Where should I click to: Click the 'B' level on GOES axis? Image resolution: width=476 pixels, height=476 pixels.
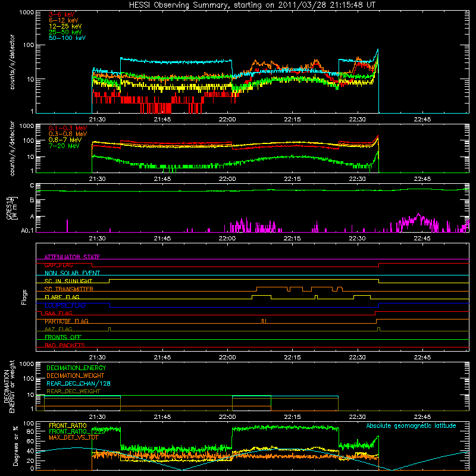point(32,201)
